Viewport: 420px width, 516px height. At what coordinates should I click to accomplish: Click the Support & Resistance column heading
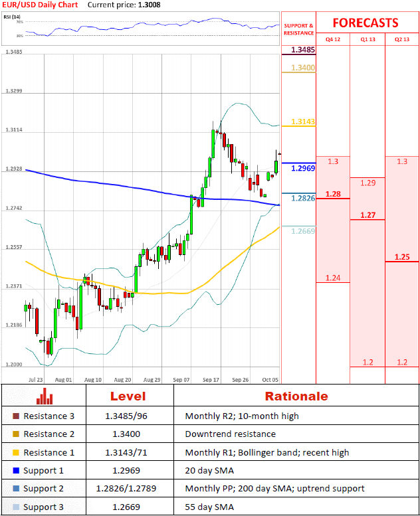pos(298,29)
